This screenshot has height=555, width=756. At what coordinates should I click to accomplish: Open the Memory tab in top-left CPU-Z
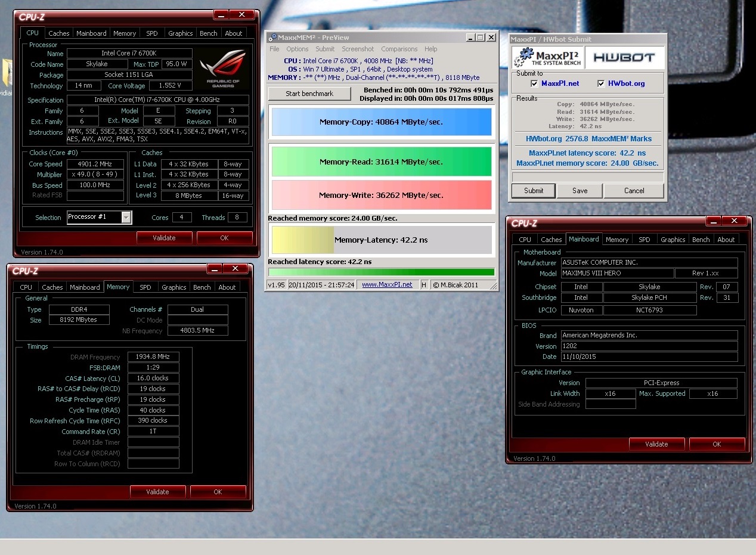pos(125,33)
